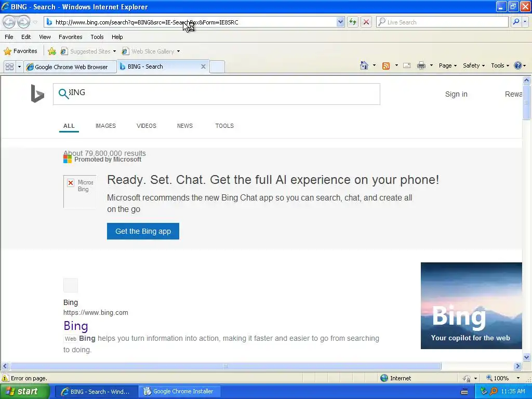Expand the address bar URL history dropdown
This screenshot has height=399, width=532.
[340, 22]
